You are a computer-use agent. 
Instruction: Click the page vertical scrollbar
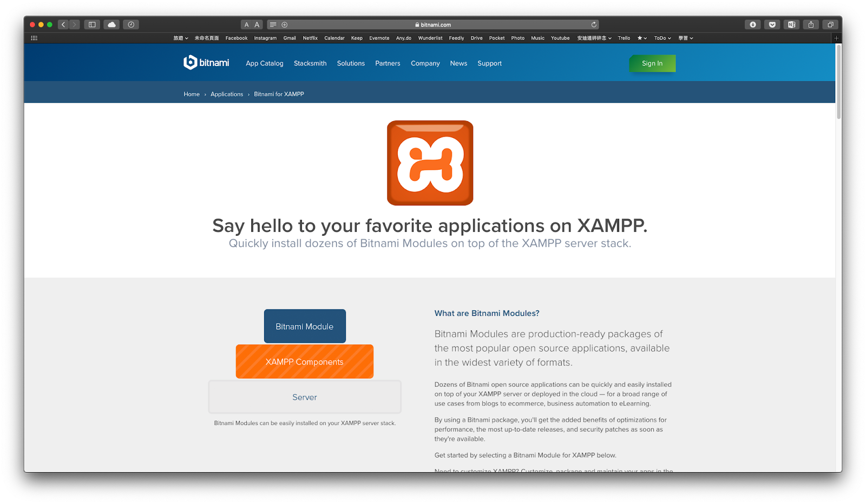click(838, 82)
